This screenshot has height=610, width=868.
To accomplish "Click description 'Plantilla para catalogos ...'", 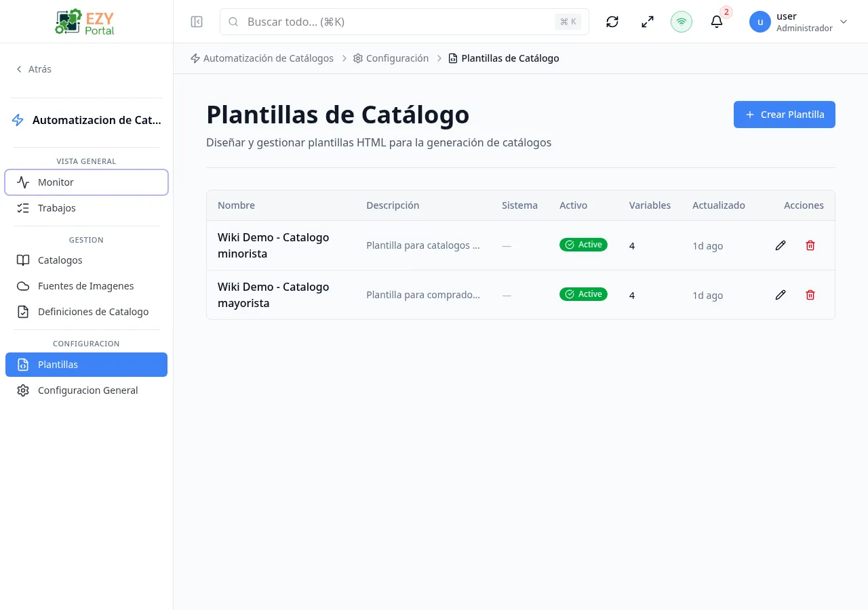I will click(423, 245).
